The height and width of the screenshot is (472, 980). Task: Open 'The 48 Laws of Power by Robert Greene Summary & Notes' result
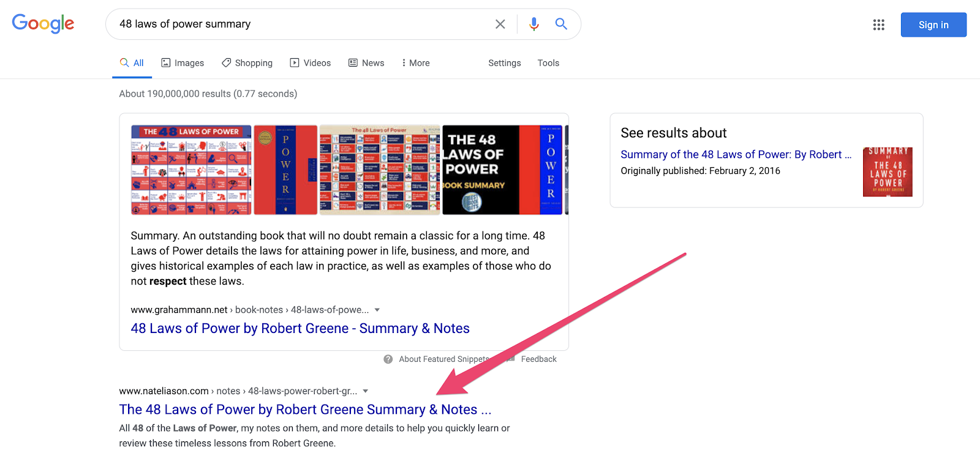(305, 410)
